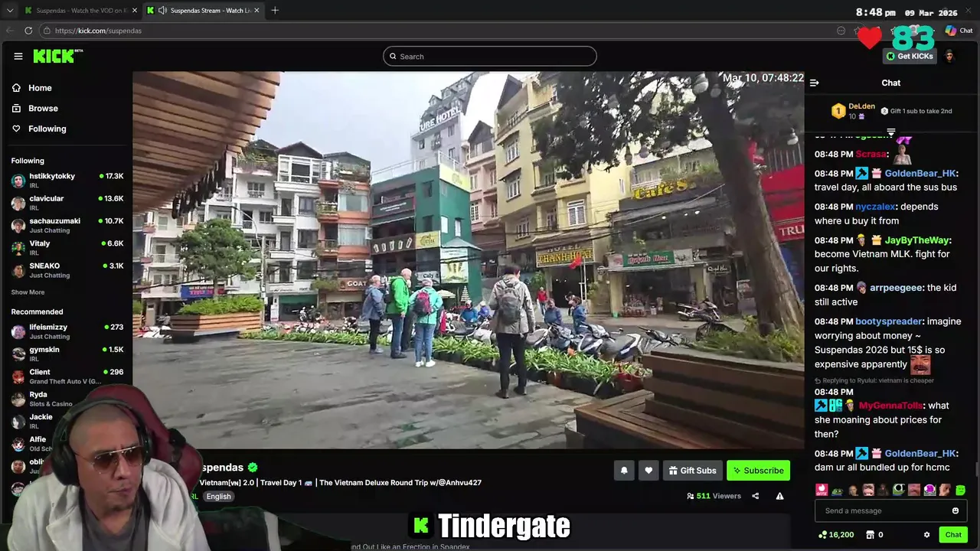Click username MyGennaTolls in chat

[890, 406]
